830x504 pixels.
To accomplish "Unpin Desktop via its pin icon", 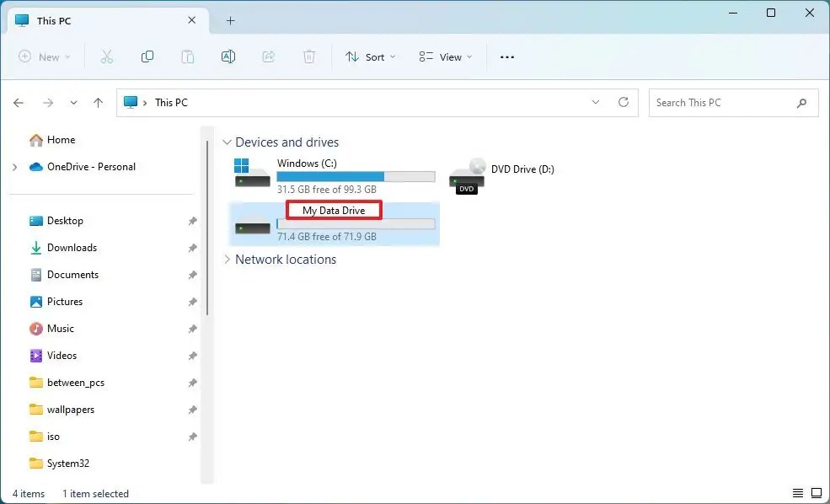I will 193,222.
